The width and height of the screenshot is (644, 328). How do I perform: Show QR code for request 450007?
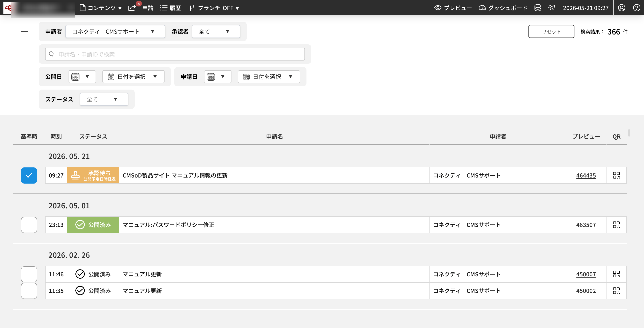[x=616, y=274]
